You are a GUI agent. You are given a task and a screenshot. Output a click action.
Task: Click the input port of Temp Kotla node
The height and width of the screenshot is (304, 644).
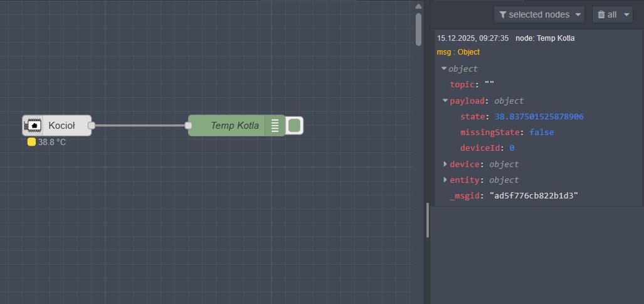click(188, 126)
